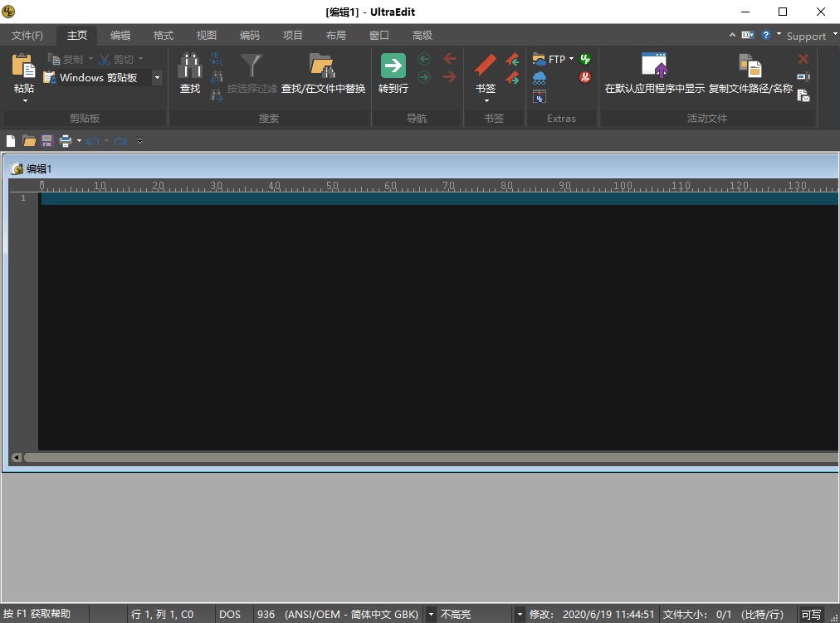The height and width of the screenshot is (623, 840).
Task: Click the open folder quick access icon
Action: click(29, 141)
